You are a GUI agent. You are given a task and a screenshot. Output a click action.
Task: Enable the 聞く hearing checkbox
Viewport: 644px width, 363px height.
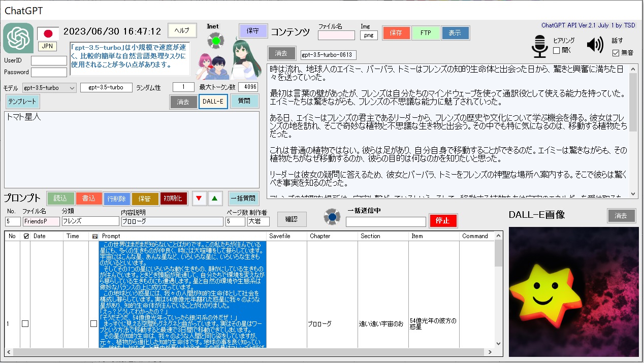click(x=556, y=51)
